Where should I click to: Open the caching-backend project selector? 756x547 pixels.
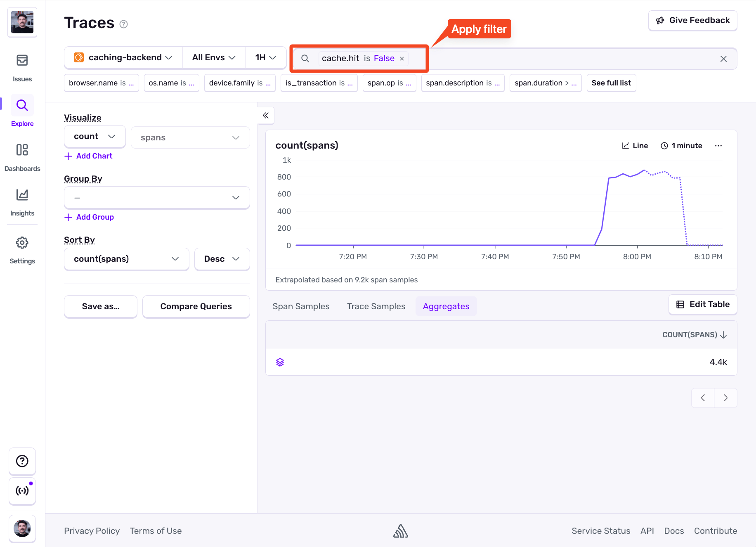(123, 57)
